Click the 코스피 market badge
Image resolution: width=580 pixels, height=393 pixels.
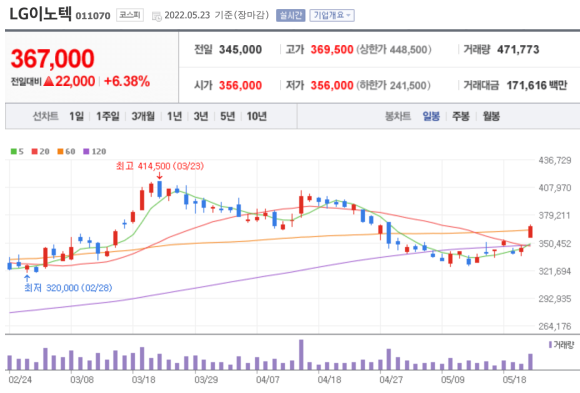pos(130,15)
